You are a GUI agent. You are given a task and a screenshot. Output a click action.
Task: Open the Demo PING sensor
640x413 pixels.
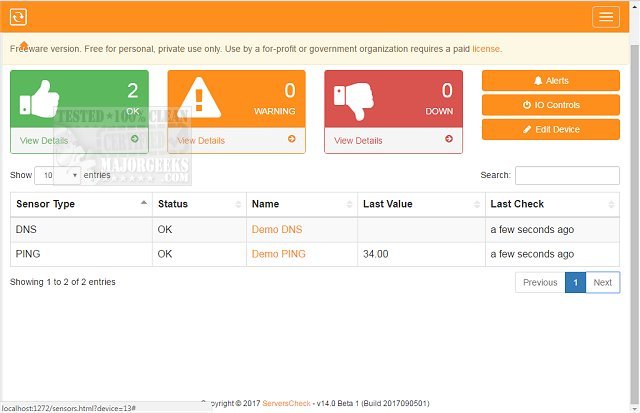[278, 254]
